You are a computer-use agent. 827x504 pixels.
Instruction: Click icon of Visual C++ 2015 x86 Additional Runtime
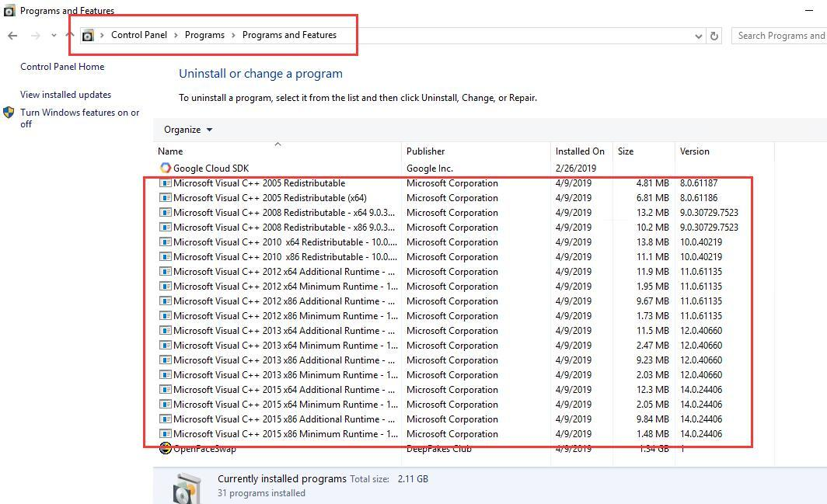coord(165,419)
